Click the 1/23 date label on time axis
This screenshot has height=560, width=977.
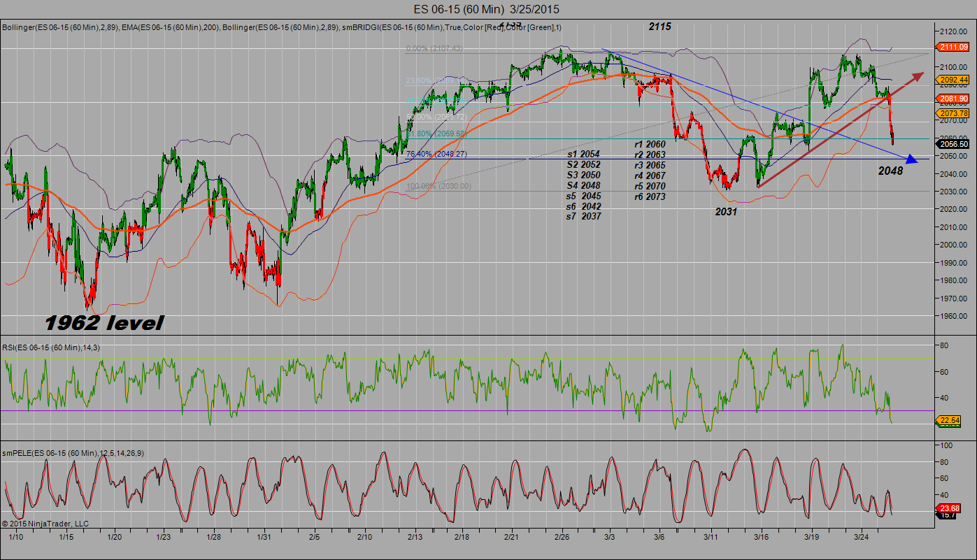(163, 537)
